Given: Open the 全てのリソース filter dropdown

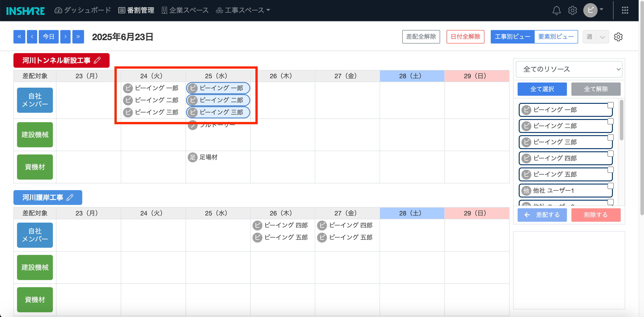Looking at the screenshot, I should click(x=569, y=69).
